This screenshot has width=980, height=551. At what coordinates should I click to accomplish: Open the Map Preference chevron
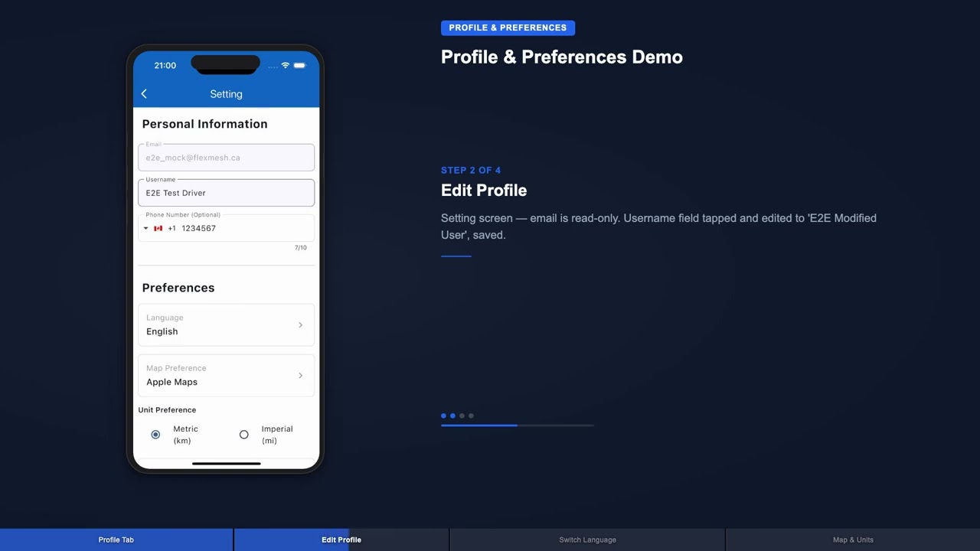(300, 376)
